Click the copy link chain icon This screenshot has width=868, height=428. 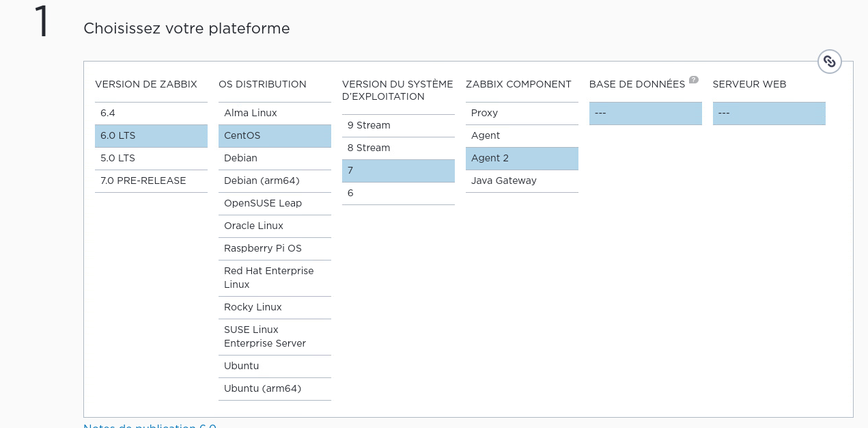tap(829, 62)
